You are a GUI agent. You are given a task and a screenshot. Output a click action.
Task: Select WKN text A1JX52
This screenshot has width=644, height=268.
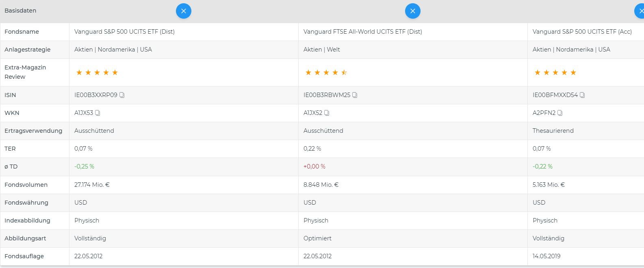pyautogui.click(x=313, y=113)
